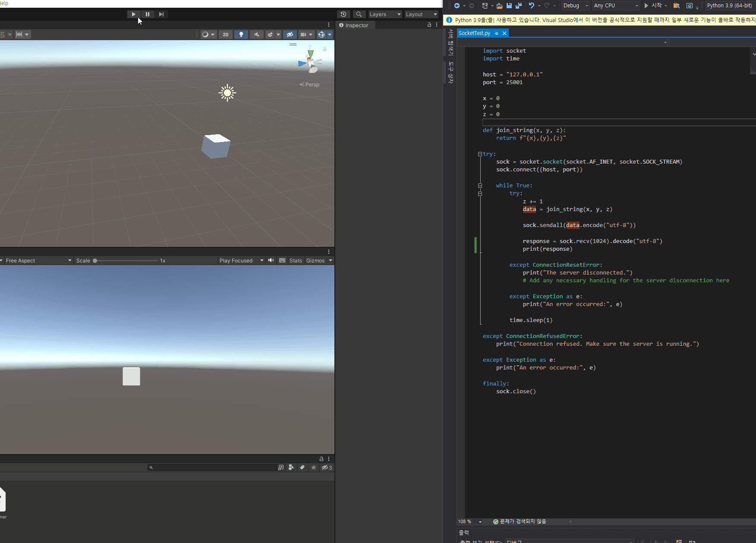Expand Game view Gizmos dropdown arrow
This screenshot has height=543, width=756.
(331, 261)
